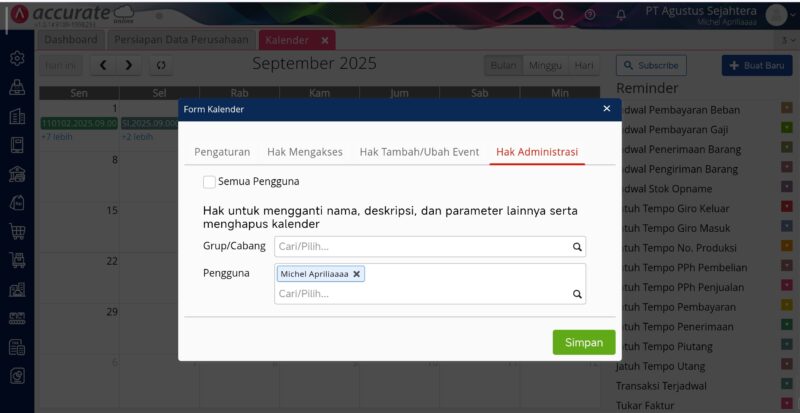Screen dimensions: 800x413
Task: Click the Pengguna search field
Action: [x=420, y=294]
